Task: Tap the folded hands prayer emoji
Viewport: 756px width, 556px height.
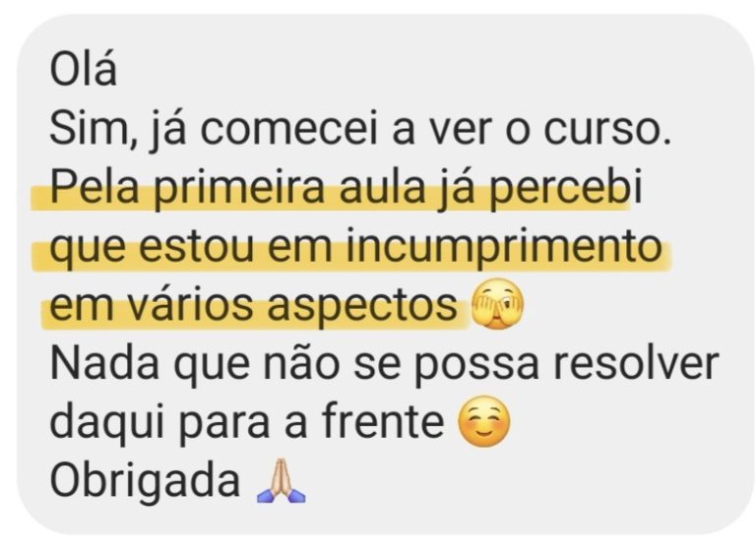Action: (281, 481)
